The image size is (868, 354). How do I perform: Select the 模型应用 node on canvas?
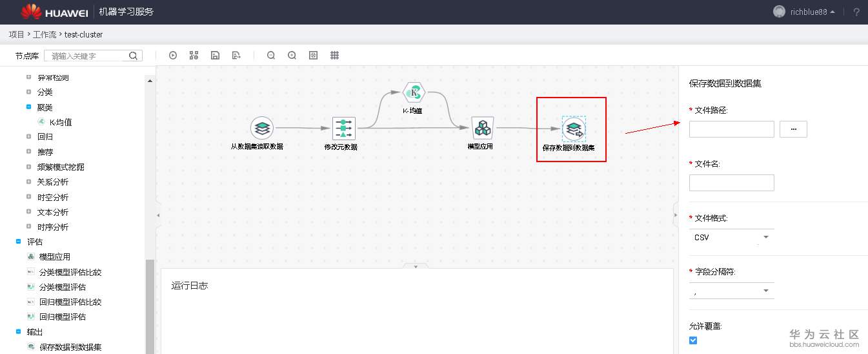coord(482,128)
